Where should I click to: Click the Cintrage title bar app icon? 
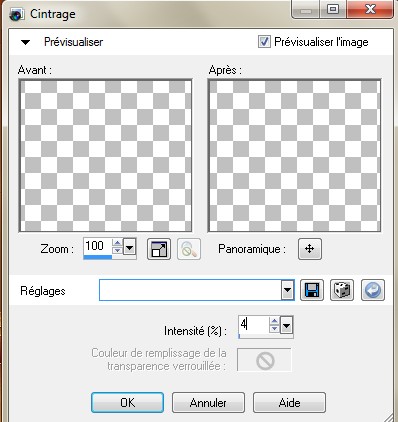(16, 15)
